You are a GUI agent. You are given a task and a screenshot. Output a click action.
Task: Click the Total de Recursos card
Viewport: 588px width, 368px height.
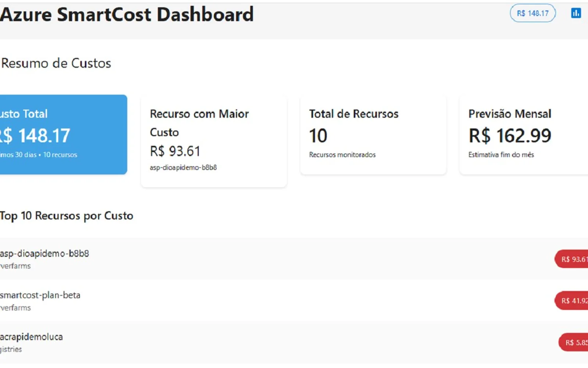[373, 135]
